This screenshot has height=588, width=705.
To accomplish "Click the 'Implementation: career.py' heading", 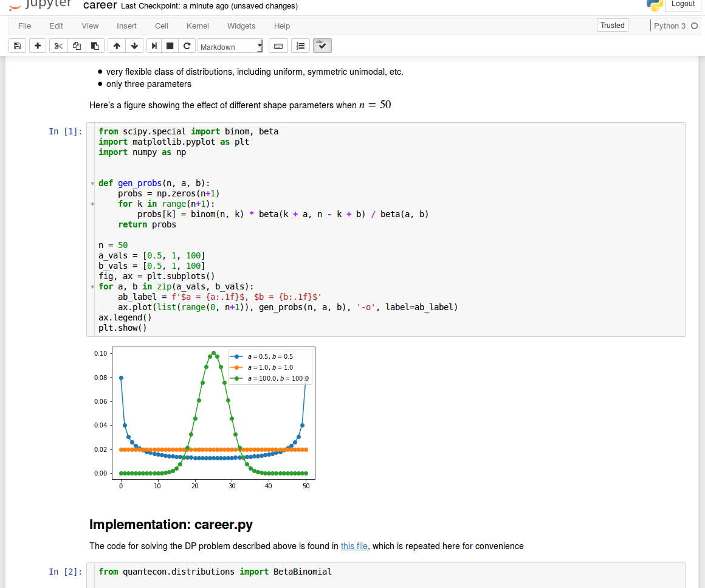I will [x=171, y=525].
